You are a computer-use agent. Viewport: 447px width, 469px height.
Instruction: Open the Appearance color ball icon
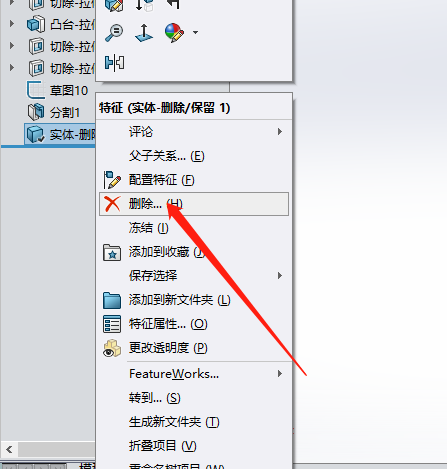click(174, 33)
